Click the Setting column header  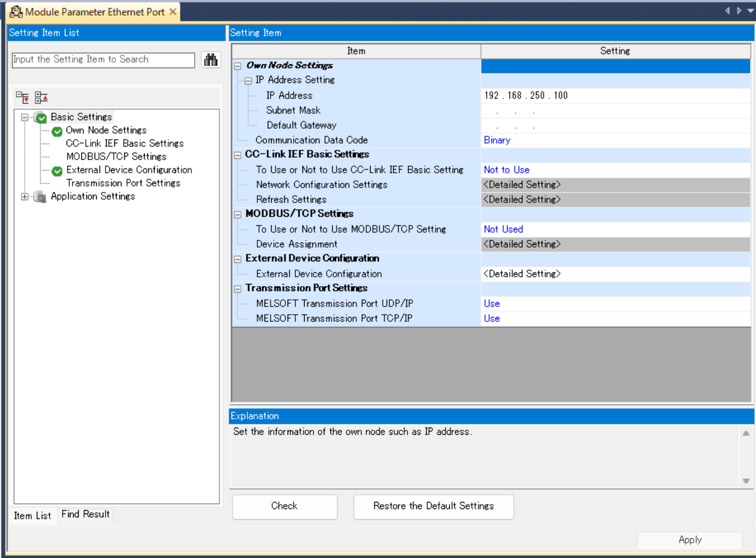click(615, 51)
